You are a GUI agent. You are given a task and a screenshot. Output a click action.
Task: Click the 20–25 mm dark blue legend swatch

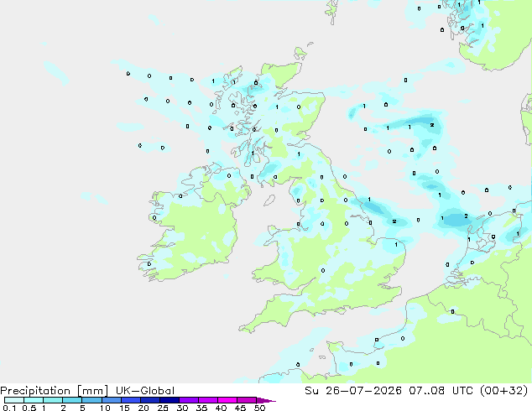click(x=149, y=400)
